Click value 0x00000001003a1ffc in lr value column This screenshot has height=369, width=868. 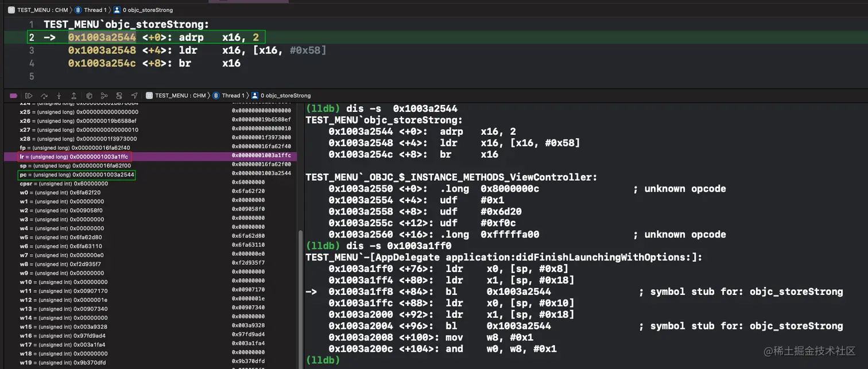pyautogui.click(x=261, y=156)
